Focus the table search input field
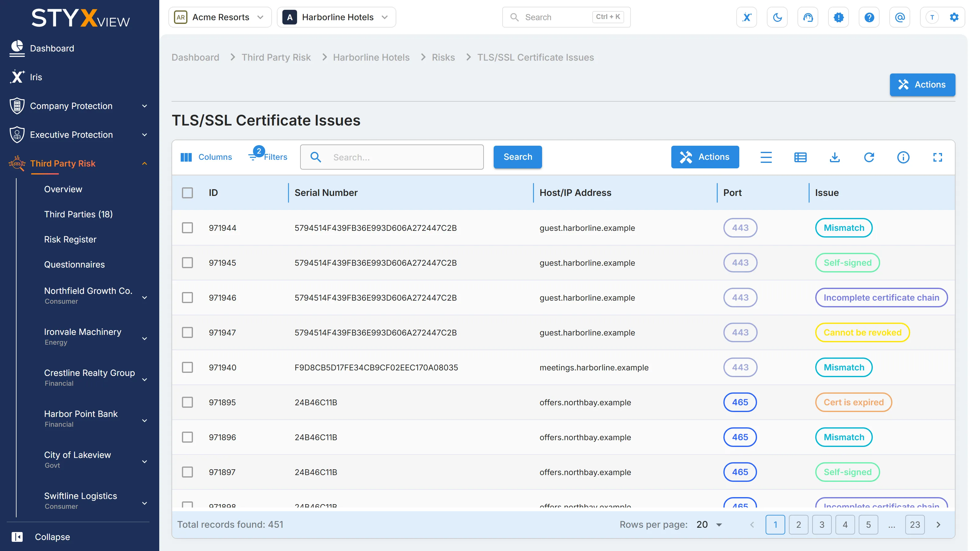 tap(392, 157)
